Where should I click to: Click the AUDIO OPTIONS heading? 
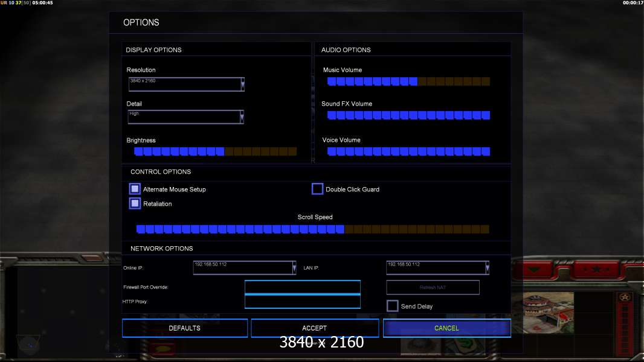click(346, 50)
